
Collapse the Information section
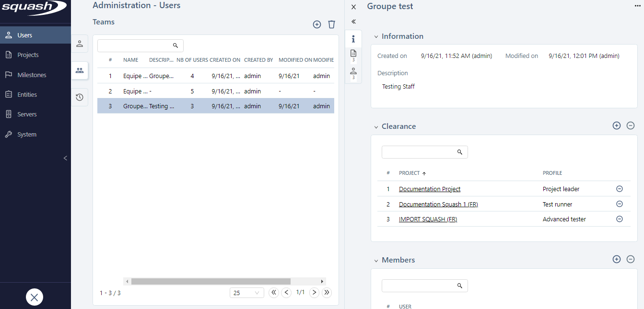[376, 36]
